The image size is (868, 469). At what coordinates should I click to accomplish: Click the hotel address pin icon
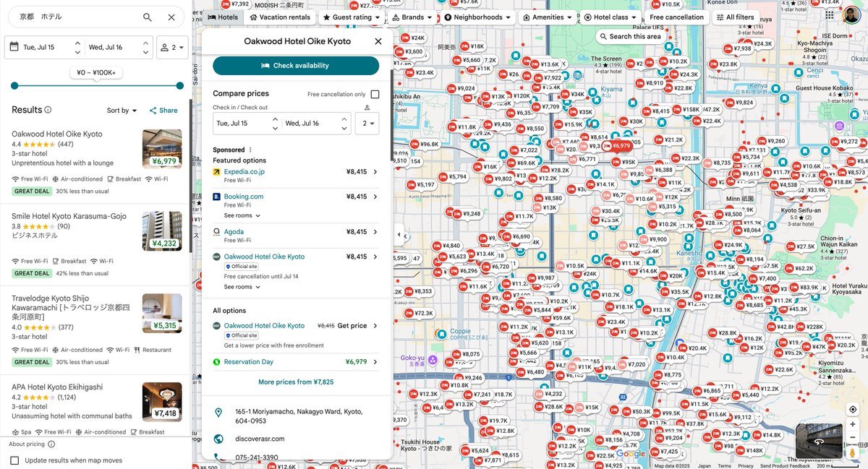point(218,413)
